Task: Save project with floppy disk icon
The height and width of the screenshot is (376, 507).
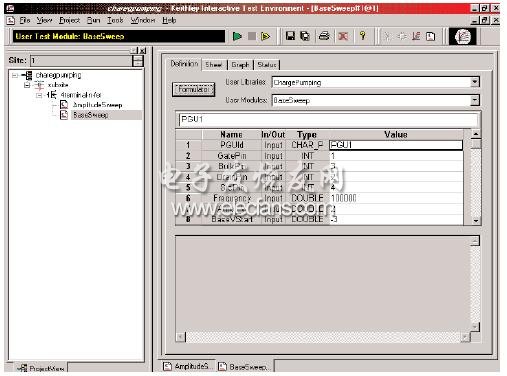Action: point(290,36)
